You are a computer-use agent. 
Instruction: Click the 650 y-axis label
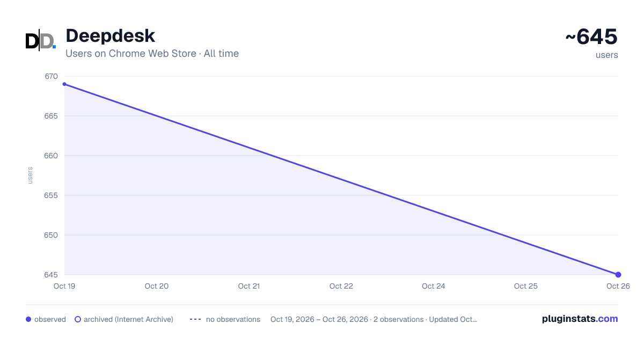[x=51, y=235]
